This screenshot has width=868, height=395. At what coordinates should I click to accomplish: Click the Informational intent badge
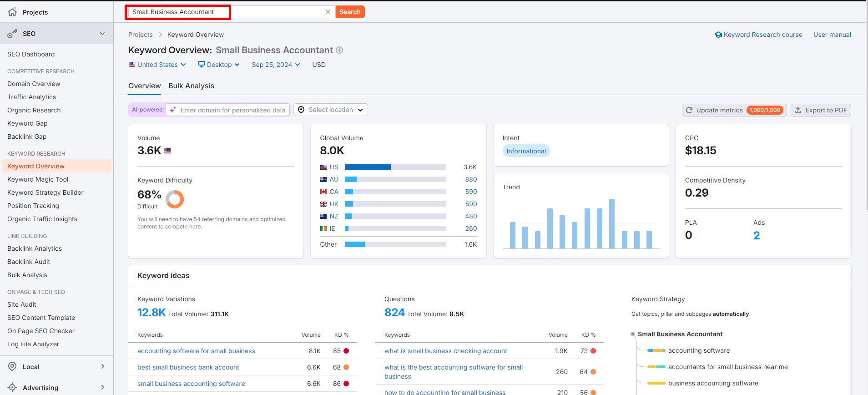tap(526, 151)
